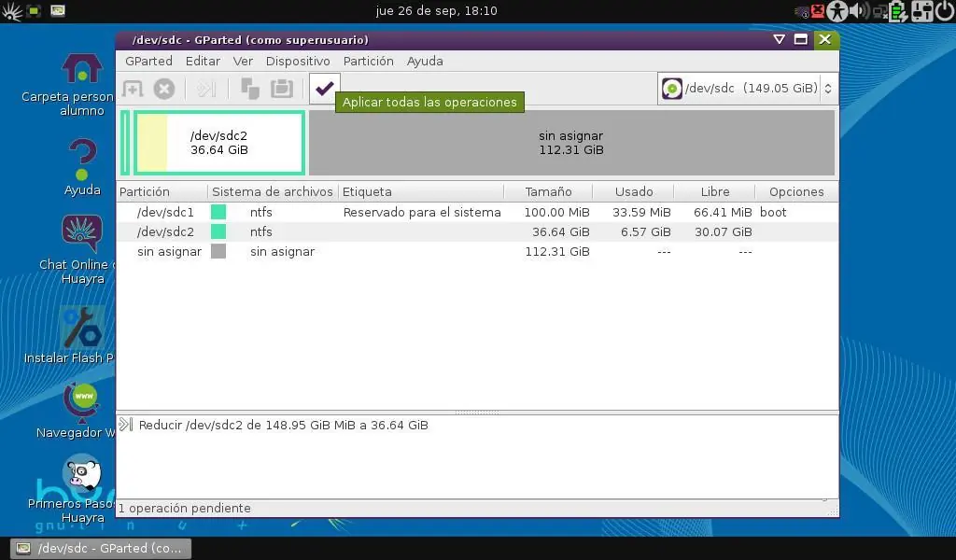Click the '30.07 GiB' free cell
This screenshot has width=956, height=560.
click(724, 231)
